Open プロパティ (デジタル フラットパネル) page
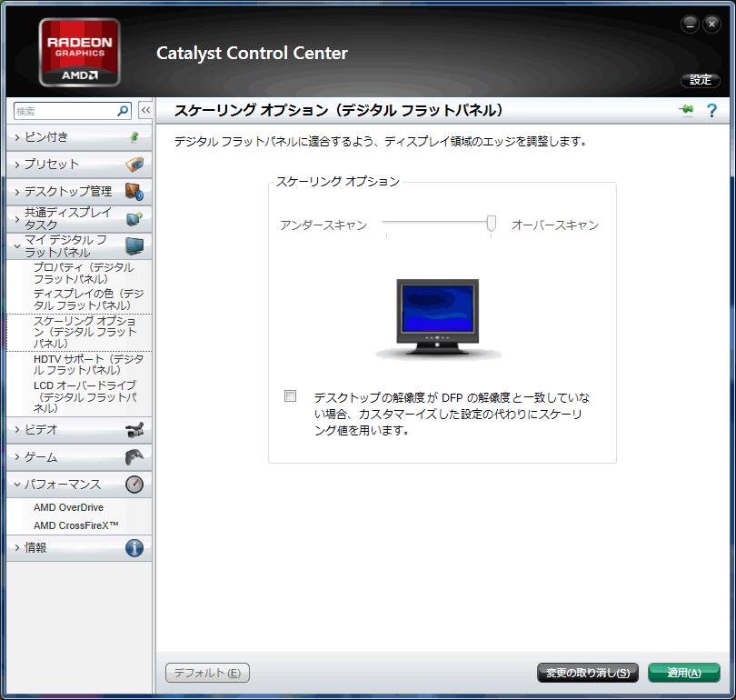 (84, 274)
